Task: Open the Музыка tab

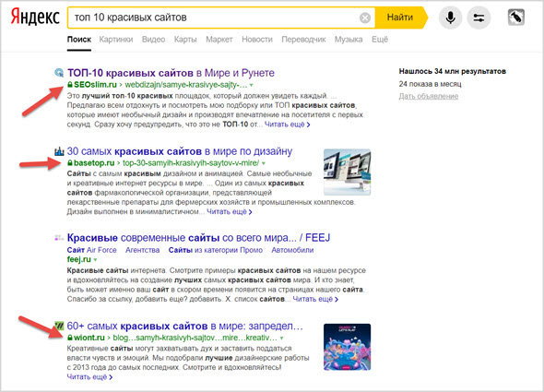Action: [349, 40]
